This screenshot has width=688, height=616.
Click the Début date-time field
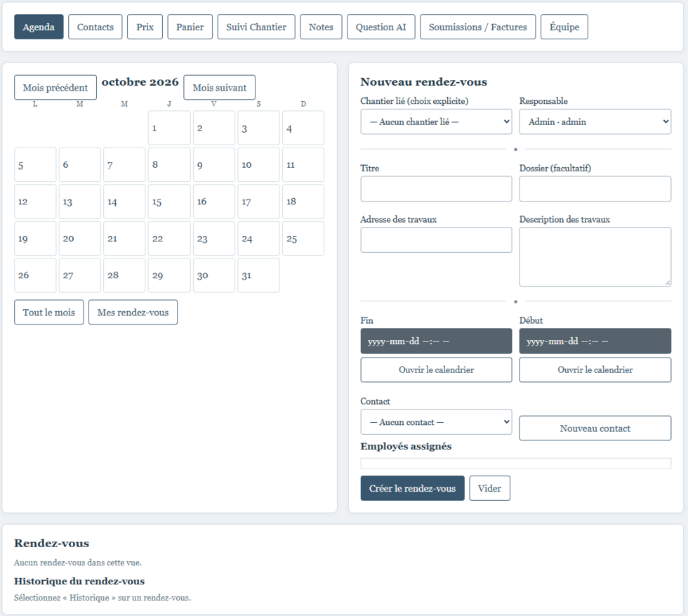[595, 341]
